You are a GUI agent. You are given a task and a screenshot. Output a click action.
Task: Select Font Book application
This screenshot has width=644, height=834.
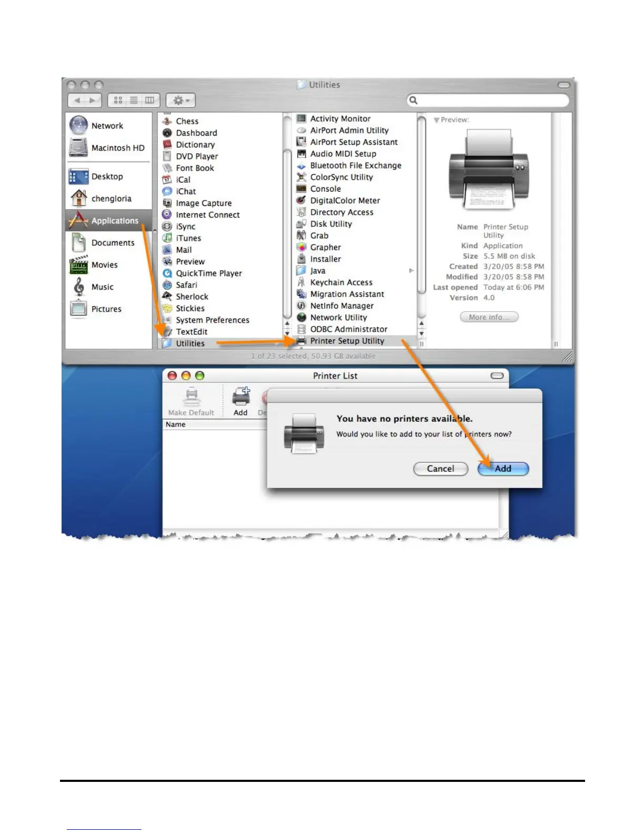(x=188, y=168)
